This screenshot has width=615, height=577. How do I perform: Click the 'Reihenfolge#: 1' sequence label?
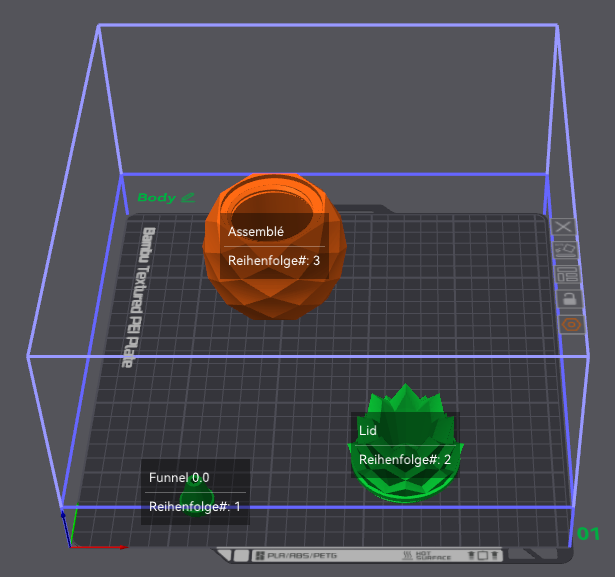[x=195, y=506]
